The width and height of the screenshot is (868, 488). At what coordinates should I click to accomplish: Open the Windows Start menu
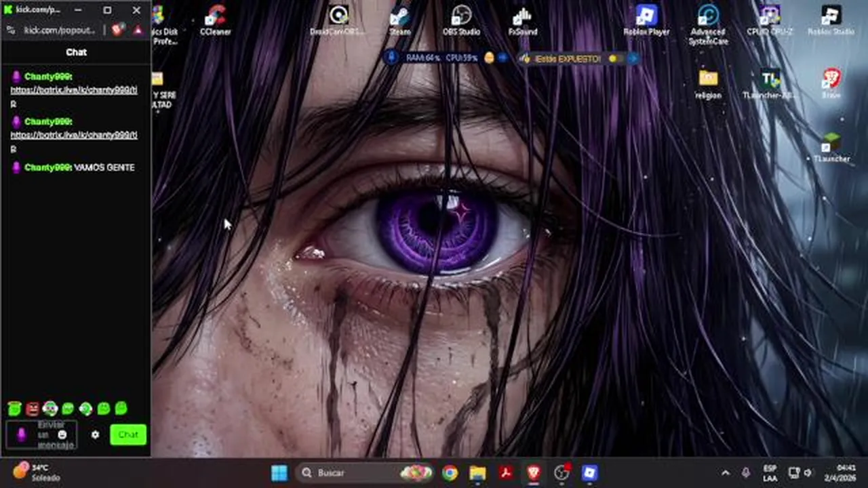[279, 473]
